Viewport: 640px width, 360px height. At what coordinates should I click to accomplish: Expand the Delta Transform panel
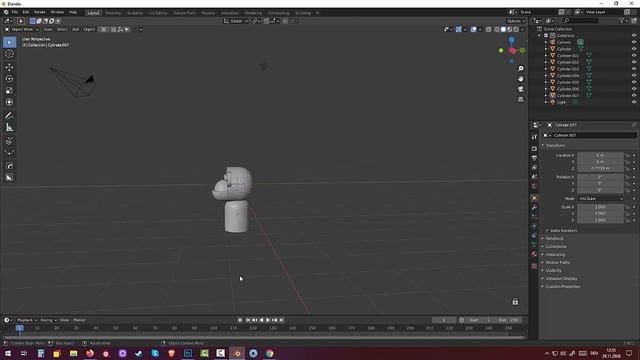[x=563, y=231]
